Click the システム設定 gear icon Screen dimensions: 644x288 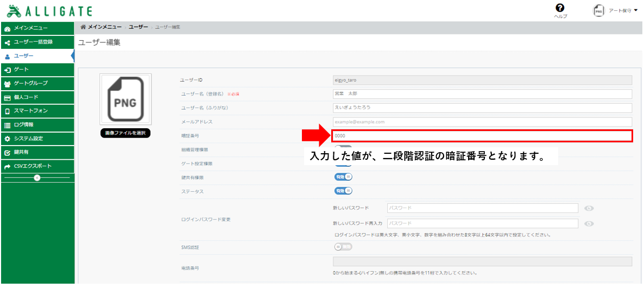coord(7,139)
